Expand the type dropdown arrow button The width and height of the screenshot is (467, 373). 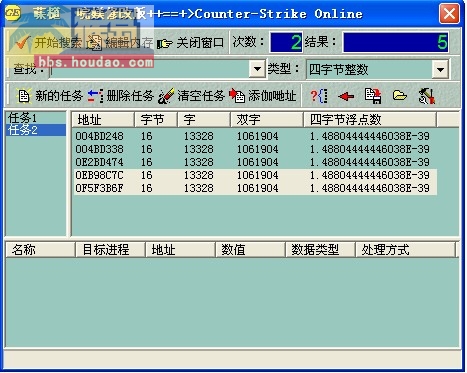point(440,70)
